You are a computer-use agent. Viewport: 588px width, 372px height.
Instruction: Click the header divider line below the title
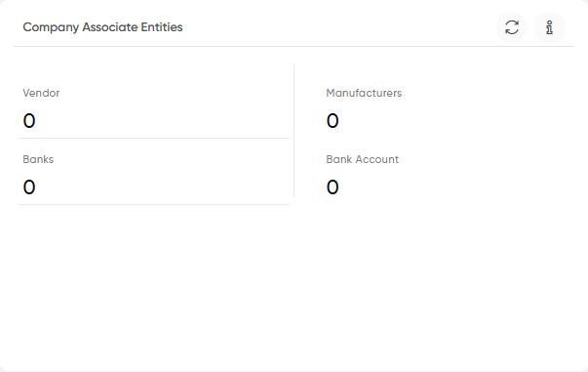tap(294, 47)
